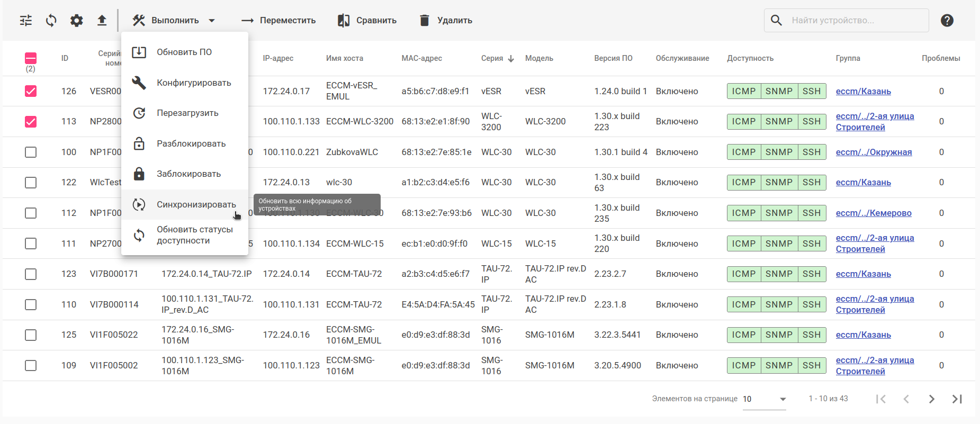Screen dimensions: 980x424
Task: Click the Переместить button
Action: (x=278, y=21)
